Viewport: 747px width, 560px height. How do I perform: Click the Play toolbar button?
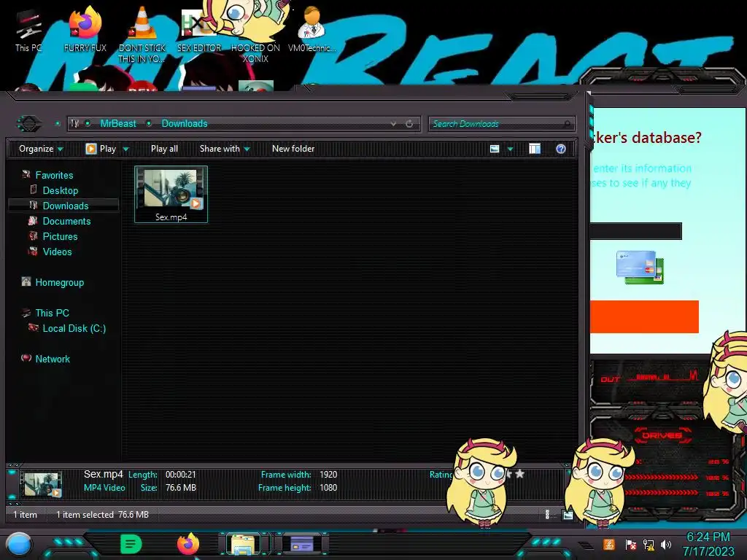click(x=101, y=149)
